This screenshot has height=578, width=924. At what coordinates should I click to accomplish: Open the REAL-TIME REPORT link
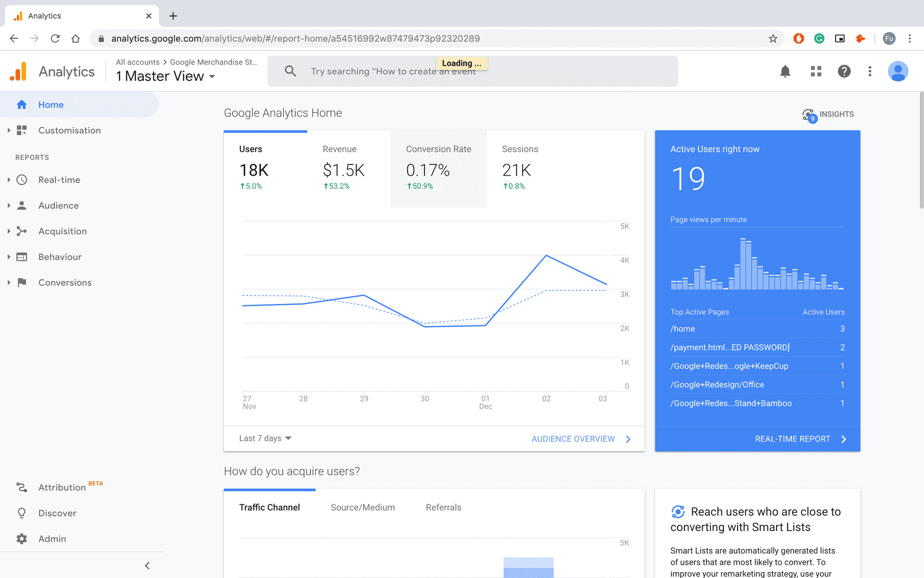pyautogui.click(x=801, y=439)
